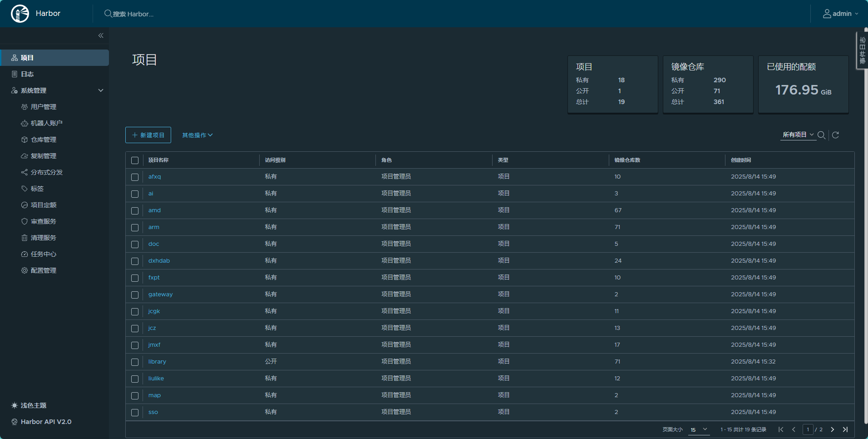Toggle the select-all projects header checkbox
The width and height of the screenshot is (868, 439).
point(135,160)
